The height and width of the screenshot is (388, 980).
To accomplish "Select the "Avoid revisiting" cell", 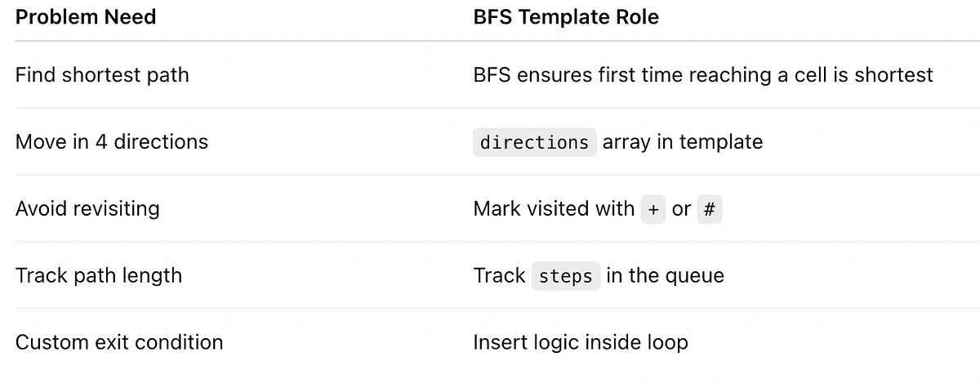I will [x=87, y=209].
